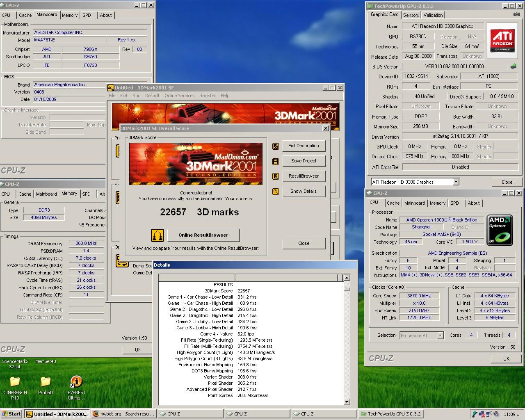Click OK in the Memory CPU-Z window
This screenshot has height=420, width=525.
138,350
